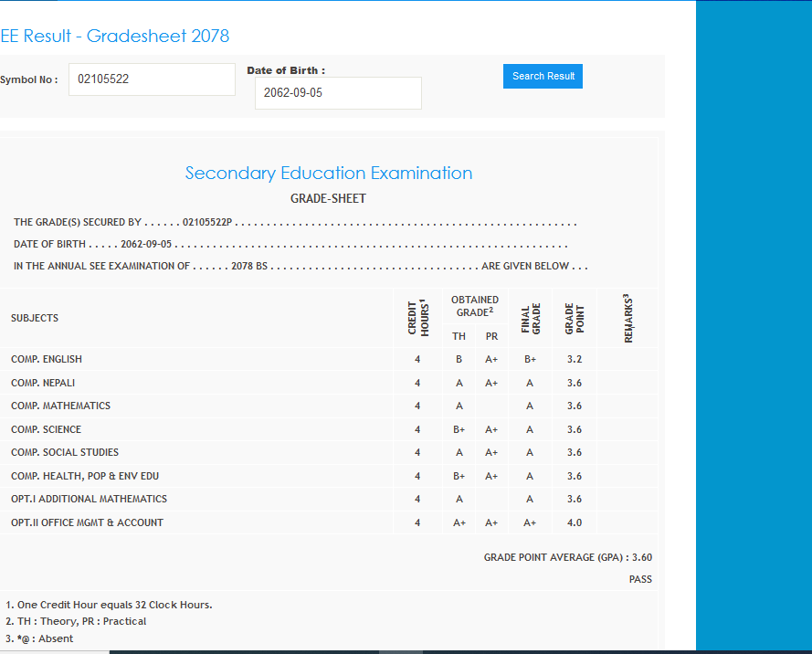Click the Date of Birth label
The height and width of the screenshot is (654, 812).
point(286,70)
